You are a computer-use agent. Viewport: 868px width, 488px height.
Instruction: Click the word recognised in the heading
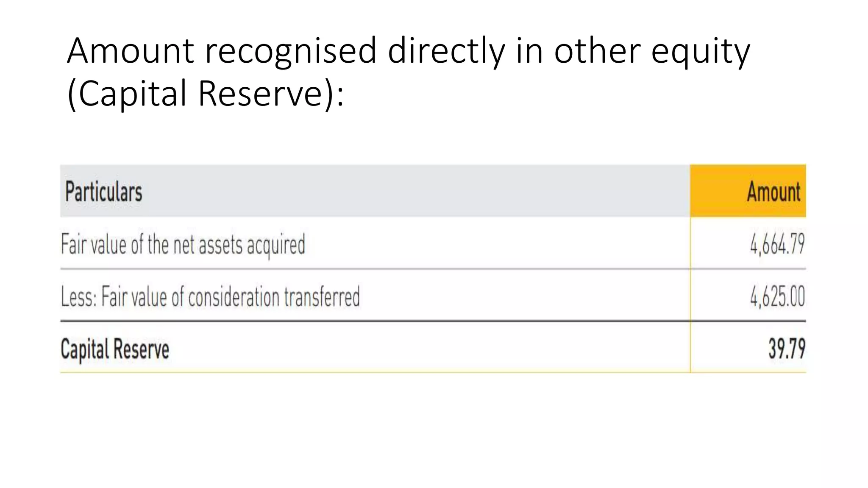tap(291, 53)
